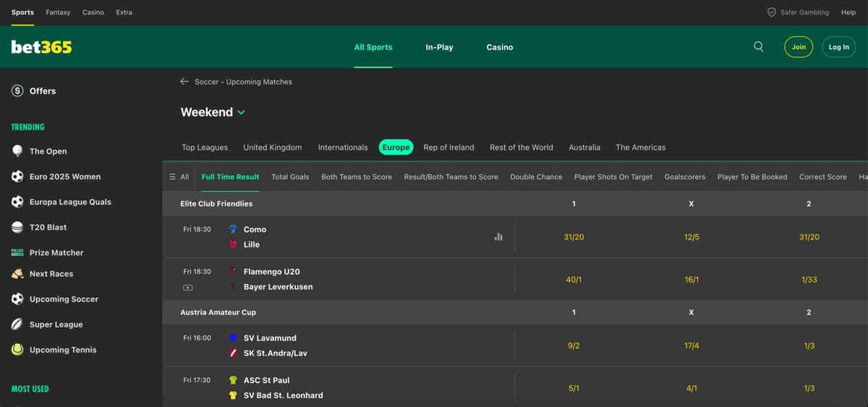Click the Super League rugby ball icon

[x=17, y=324]
